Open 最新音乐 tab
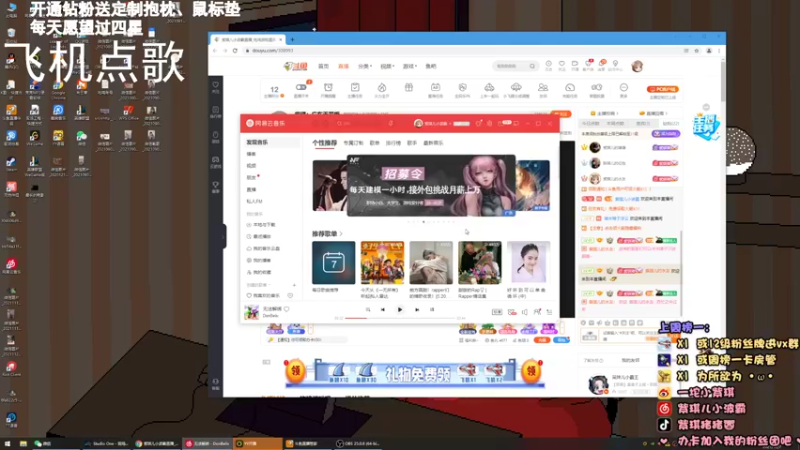This screenshot has width=800, height=450. click(x=433, y=143)
